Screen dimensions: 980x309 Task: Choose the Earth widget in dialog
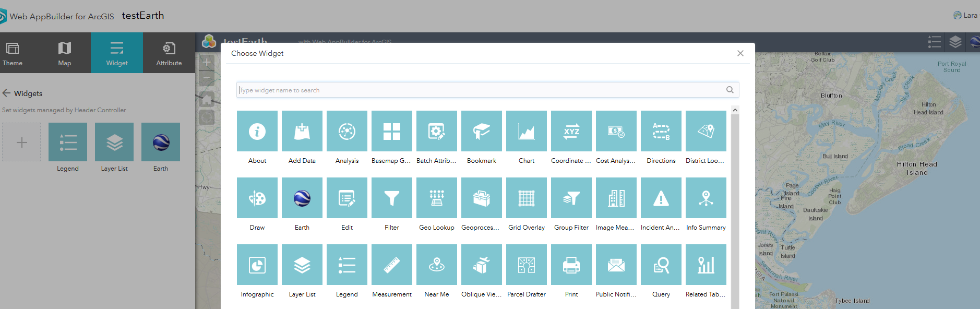click(302, 198)
